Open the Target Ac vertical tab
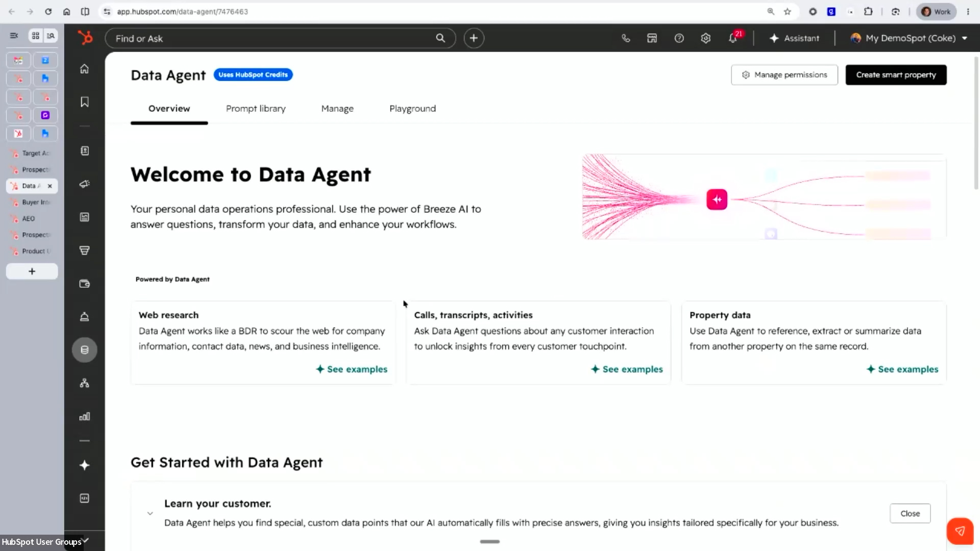The height and width of the screenshot is (551, 980). click(32, 153)
